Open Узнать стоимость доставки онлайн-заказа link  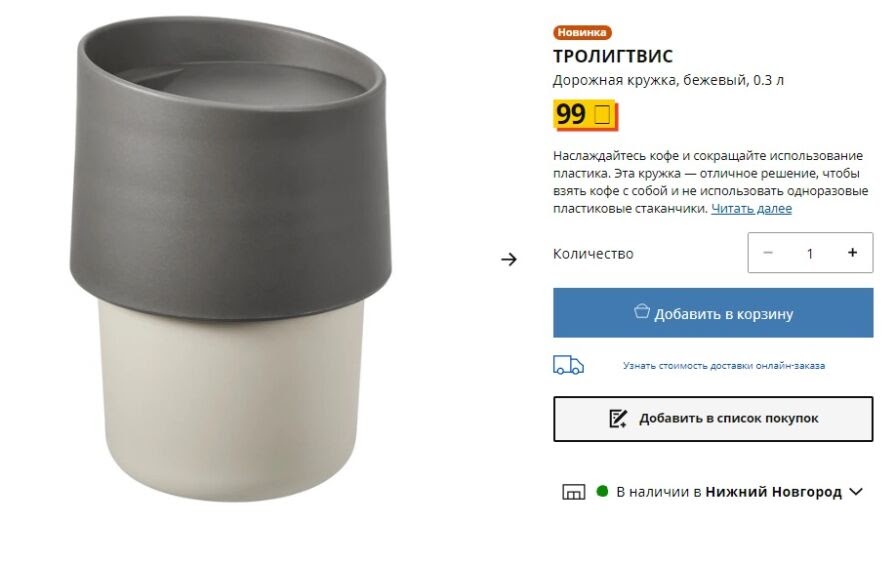coord(724,365)
